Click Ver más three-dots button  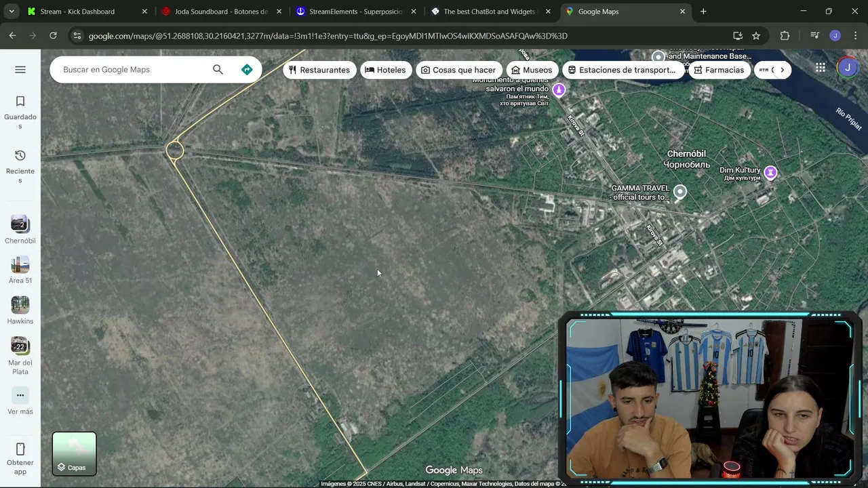(x=20, y=395)
